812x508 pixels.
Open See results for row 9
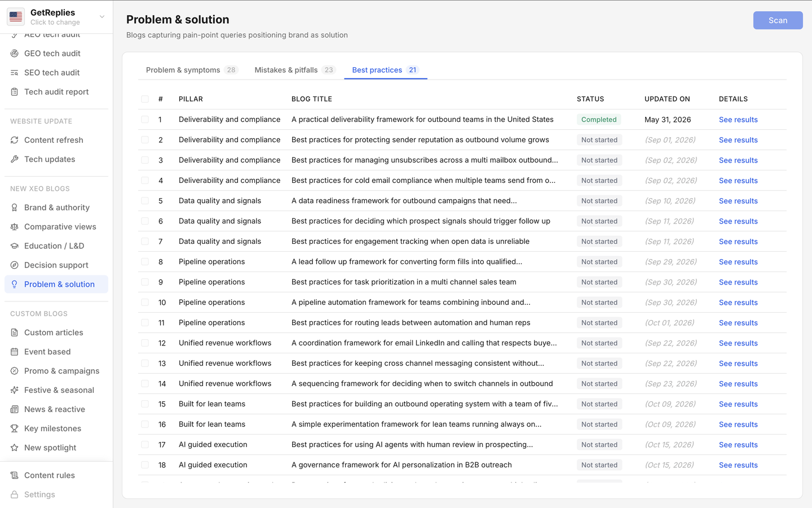click(738, 282)
